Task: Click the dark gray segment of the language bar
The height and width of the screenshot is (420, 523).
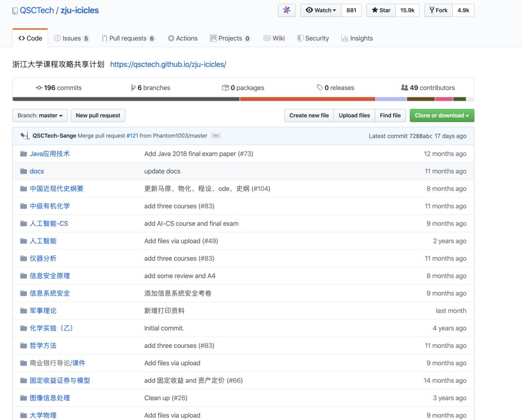Action: pos(126,99)
